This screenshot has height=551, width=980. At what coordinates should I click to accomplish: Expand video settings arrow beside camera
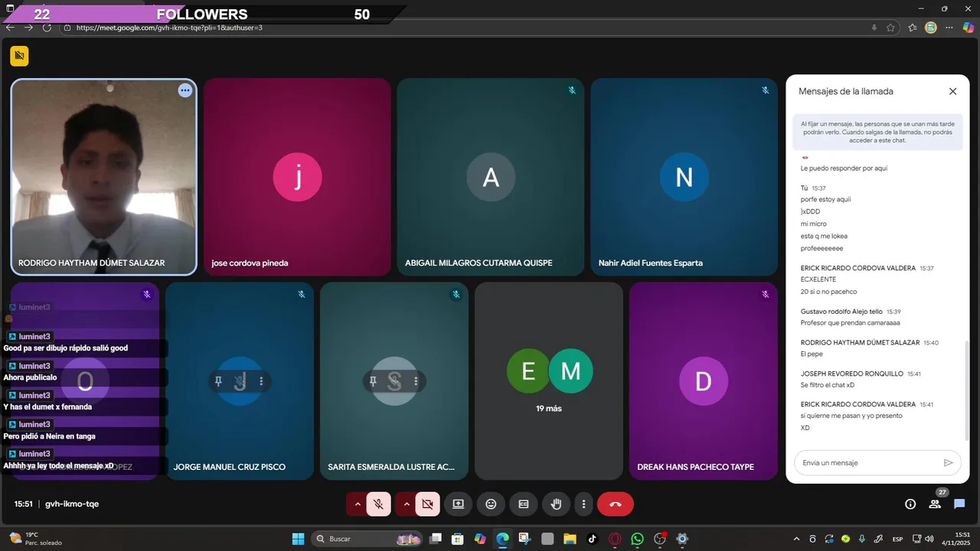point(407,504)
